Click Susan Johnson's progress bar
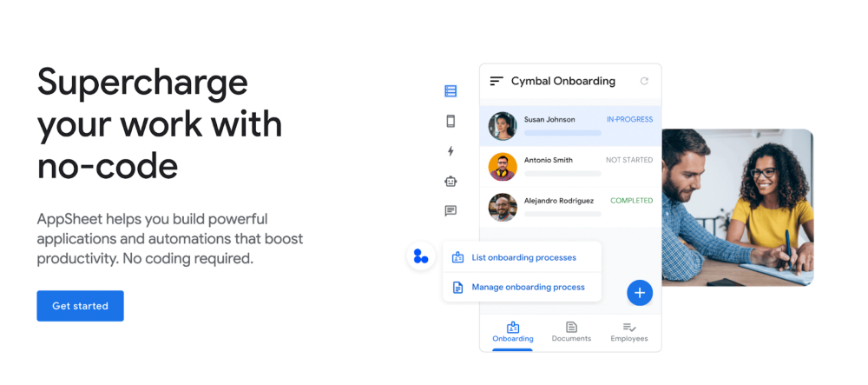Image resolution: width=868 pixels, height=385 pixels. point(562,133)
